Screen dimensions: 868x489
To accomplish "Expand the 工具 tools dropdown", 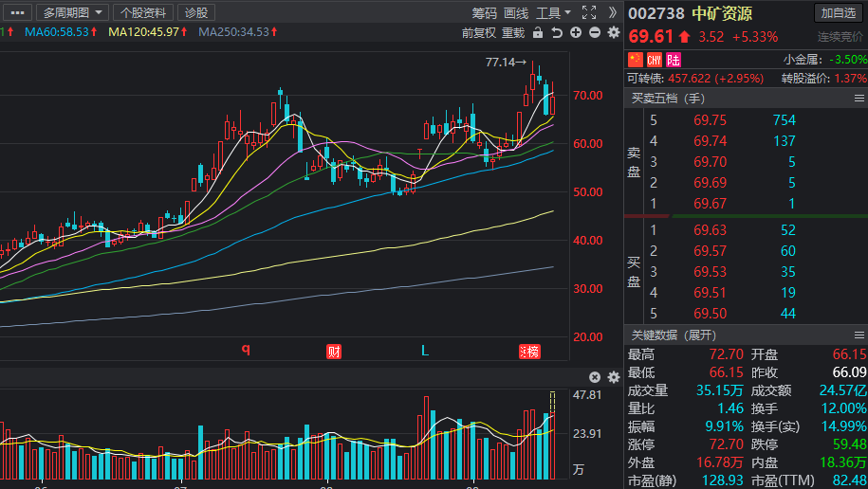I will tap(553, 12).
